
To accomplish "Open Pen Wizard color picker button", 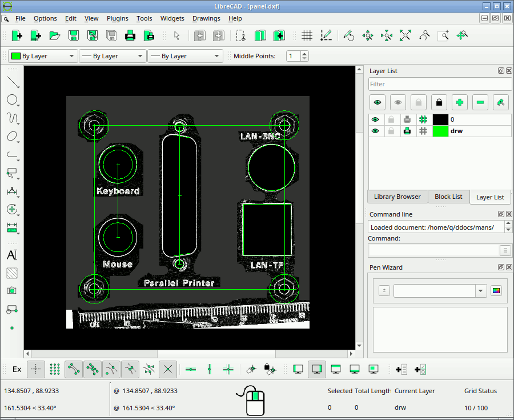I will (496, 291).
